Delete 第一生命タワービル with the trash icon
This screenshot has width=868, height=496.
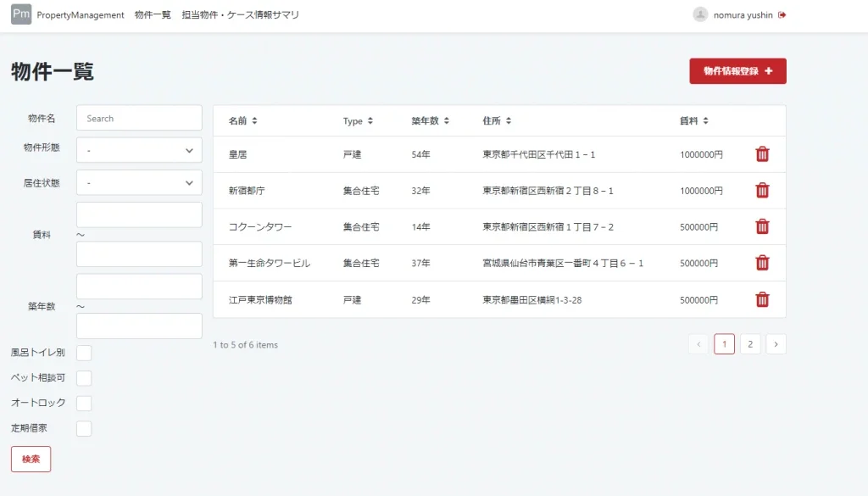pyautogui.click(x=762, y=263)
